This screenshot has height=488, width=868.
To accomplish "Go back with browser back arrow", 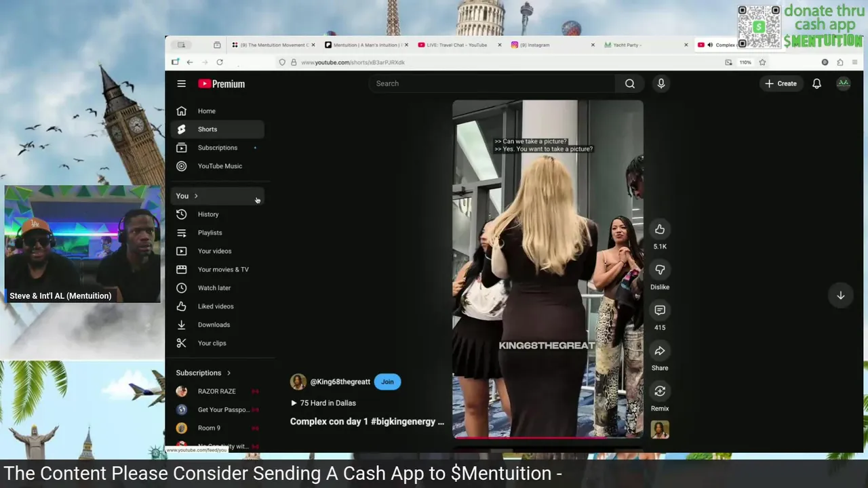I will coord(190,62).
